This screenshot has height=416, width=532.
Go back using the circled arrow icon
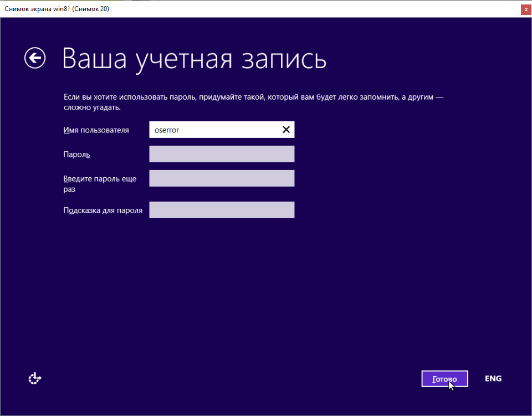35,58
